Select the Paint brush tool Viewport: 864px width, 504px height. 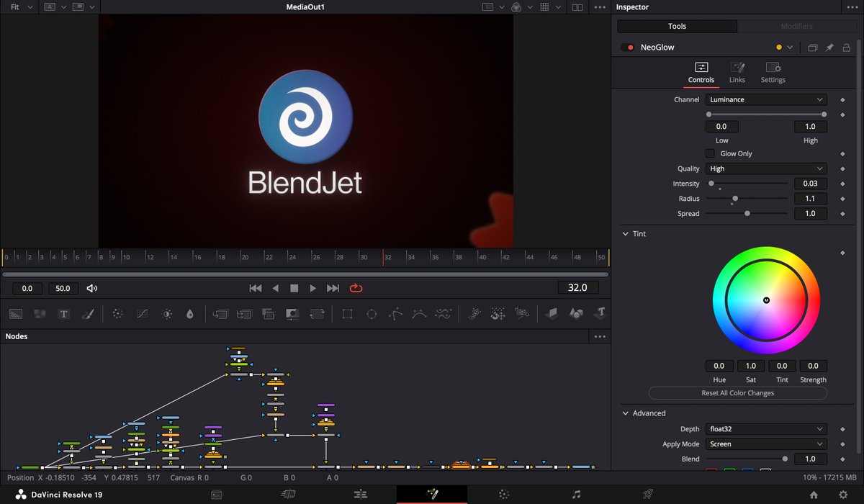click(x=87, y=314)
